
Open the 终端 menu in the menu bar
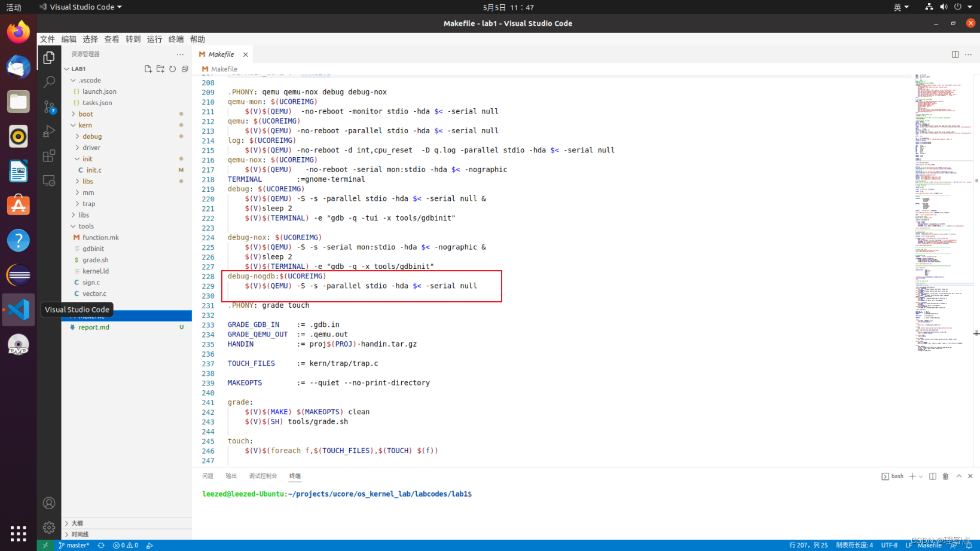tap(176, 39)
